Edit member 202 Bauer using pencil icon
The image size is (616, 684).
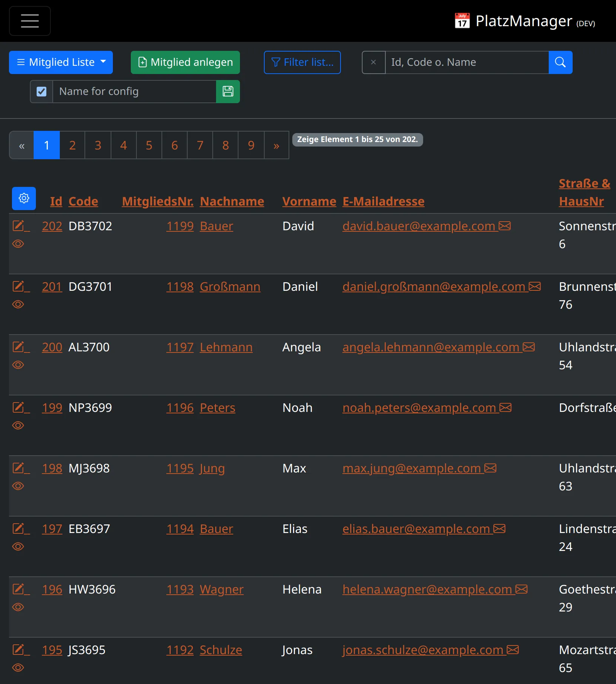tap(18, 226)
